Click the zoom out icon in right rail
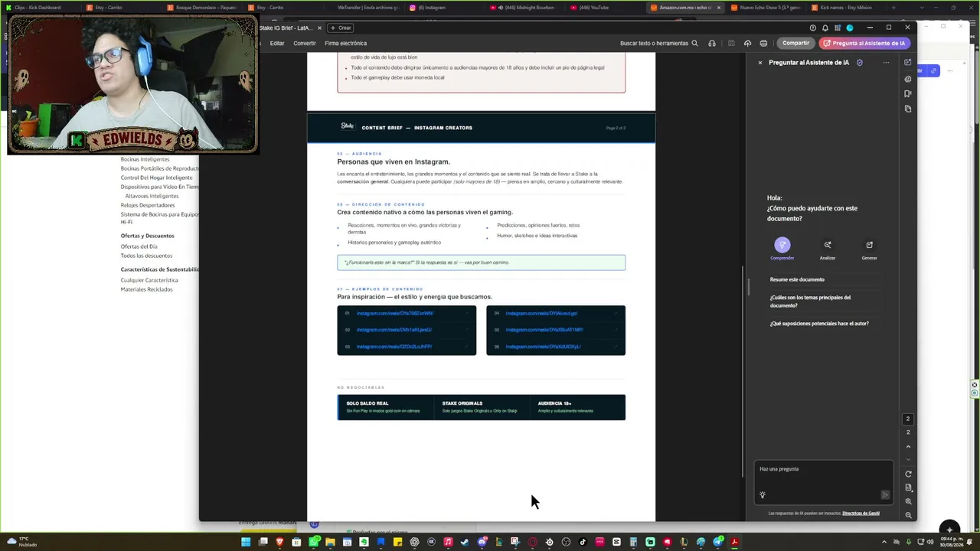Screen dimensions: 980x551 point(908,515)
